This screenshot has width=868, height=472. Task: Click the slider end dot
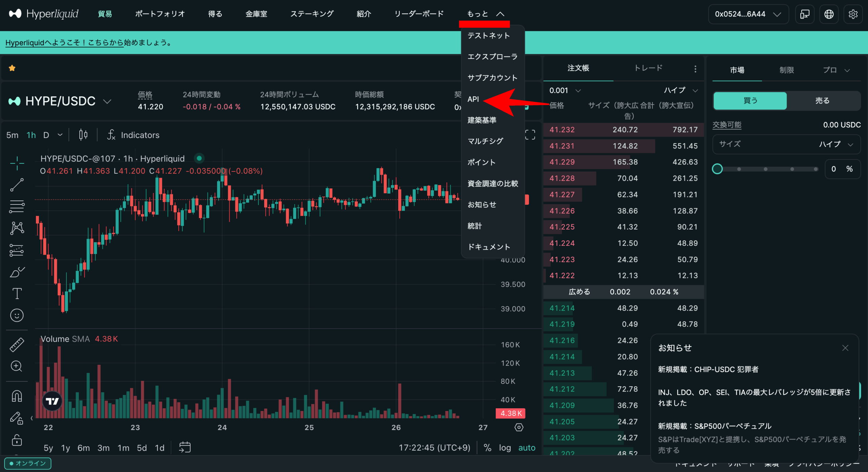[815, 169]
